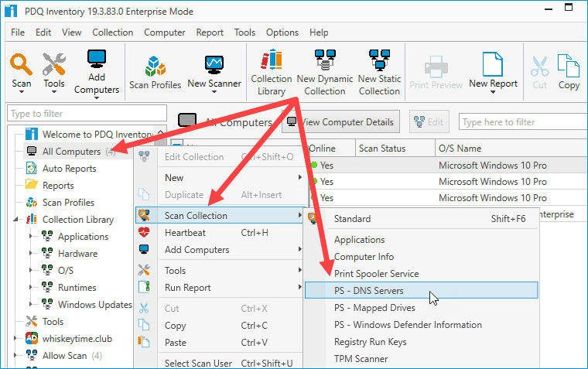The image size is (588, 369).
Task: Open the Scan toolbar dropdown arrow
Action: (x=22, y=92)
